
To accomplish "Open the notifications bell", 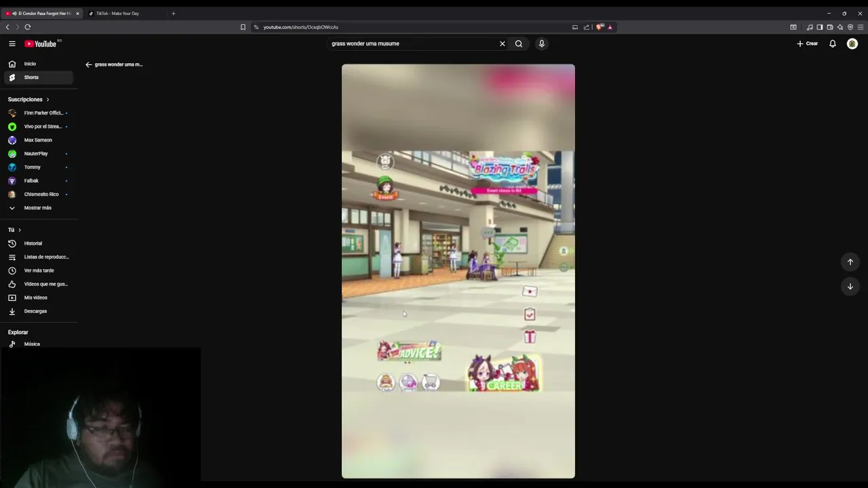I will [833, 43].
